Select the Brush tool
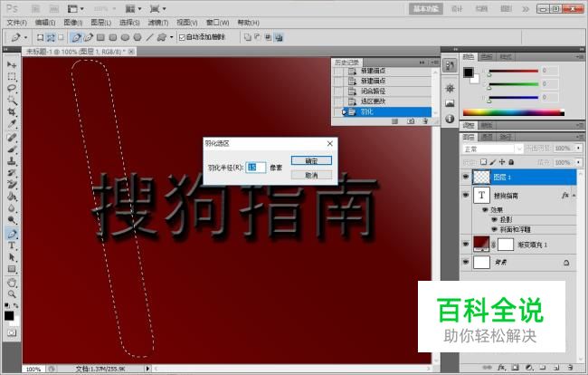The width and height of the screenshot is (588, 375). coord(12,149)
